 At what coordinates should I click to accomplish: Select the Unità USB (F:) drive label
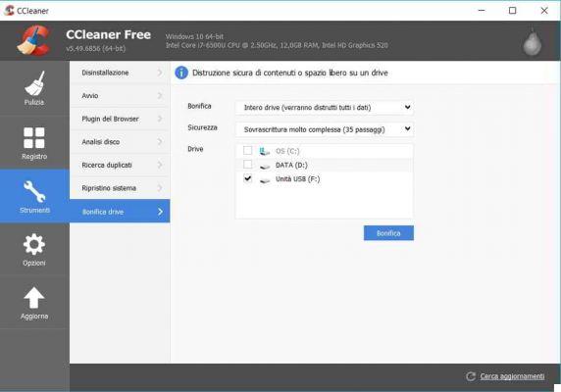(x=298, y=179)
